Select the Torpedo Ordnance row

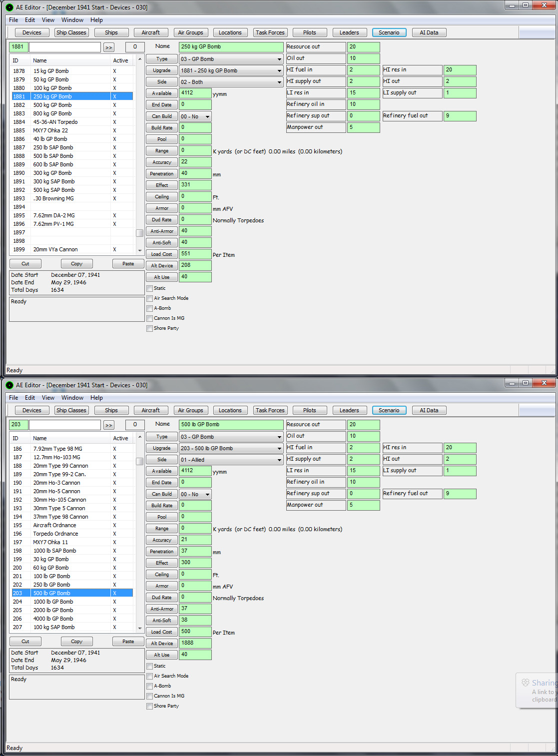72,534
